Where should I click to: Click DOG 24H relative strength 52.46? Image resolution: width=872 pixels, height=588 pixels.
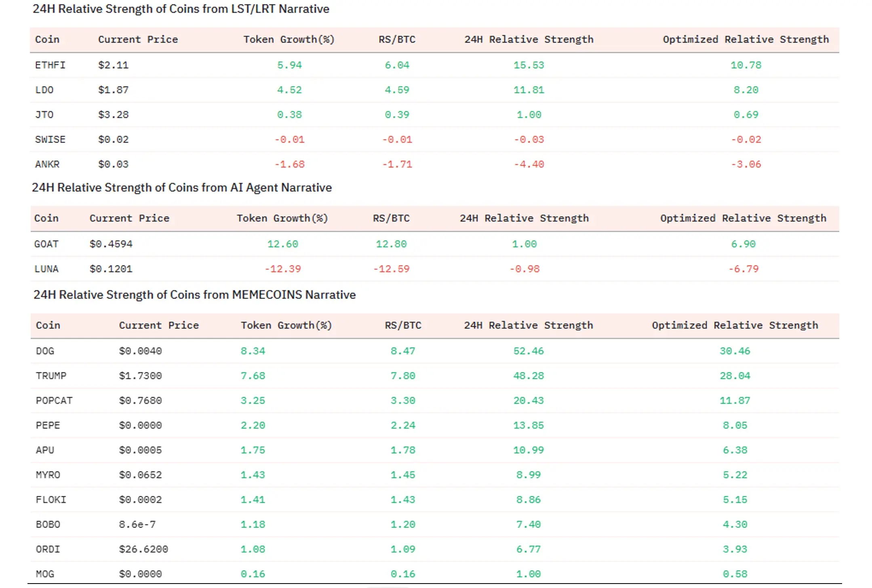tap(528, 351)
